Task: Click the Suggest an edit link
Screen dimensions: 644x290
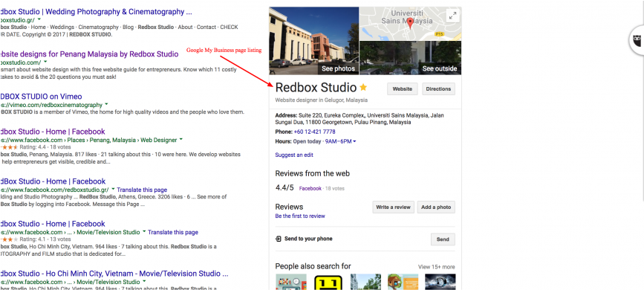Action: pos(294,155)
